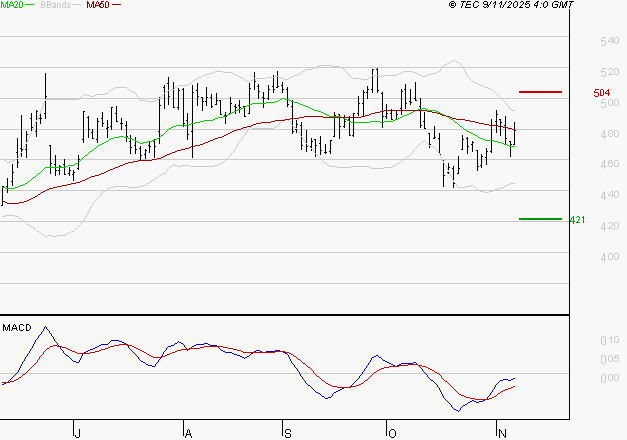Image resolution: width=627 pixels, height=440 pixels.
Task: Click the 500 price axis label
Action: point(610,103)
